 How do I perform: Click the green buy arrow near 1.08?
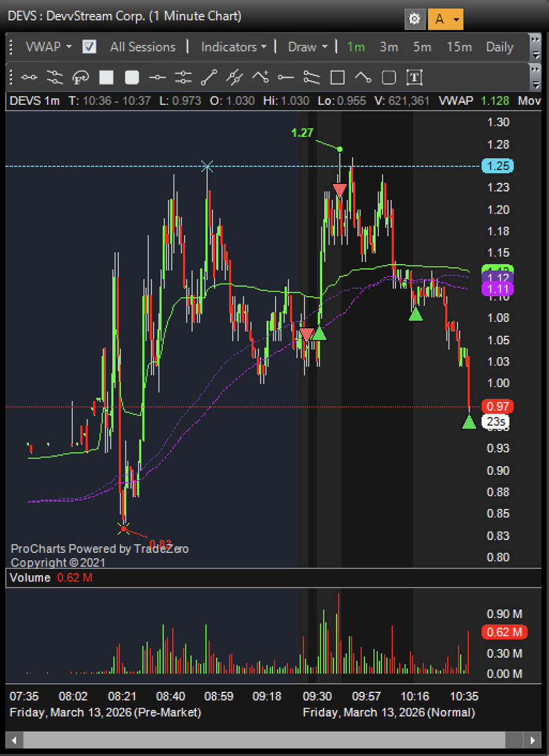click(415, 313)
